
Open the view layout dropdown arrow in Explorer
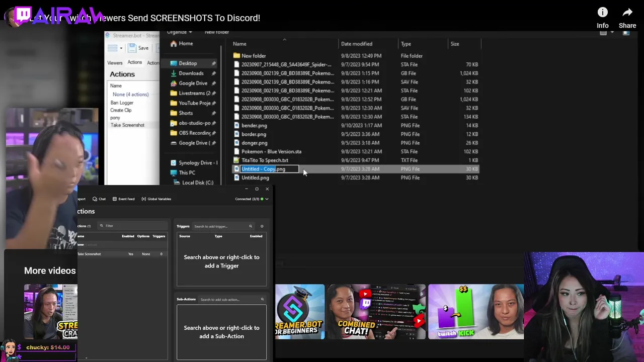pos(612,32)
